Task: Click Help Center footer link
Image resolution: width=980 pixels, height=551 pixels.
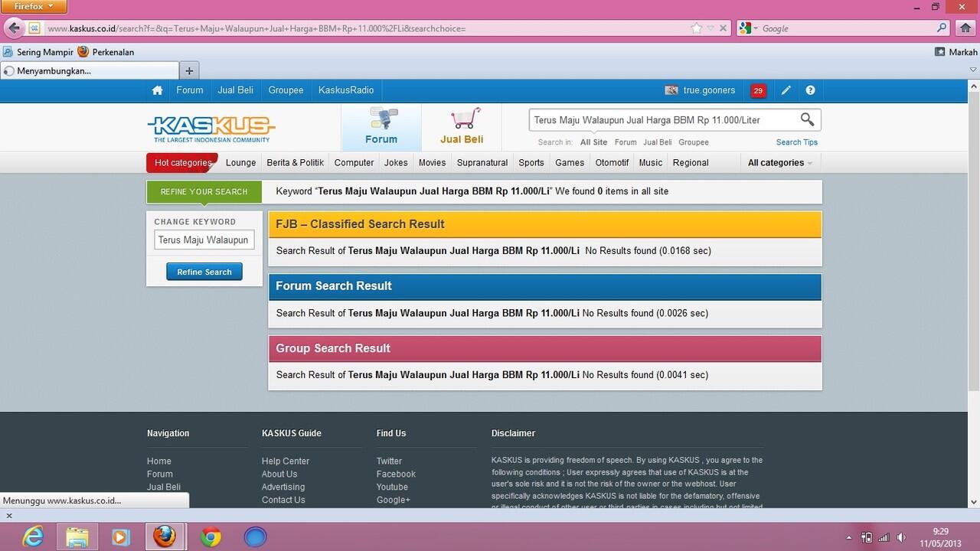Action: click(286, 461)
